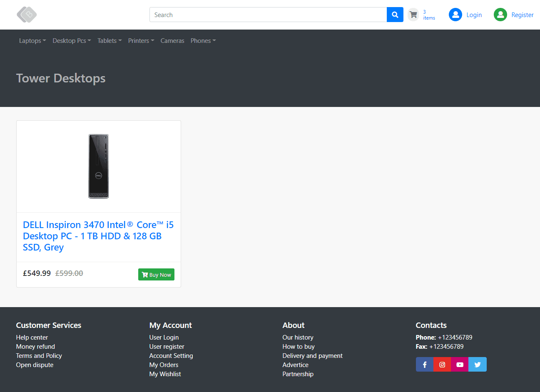The width and height of the screenshot is (540, 392).
Task: Open the Open dispute footer link
Action: tap(35, 365)
